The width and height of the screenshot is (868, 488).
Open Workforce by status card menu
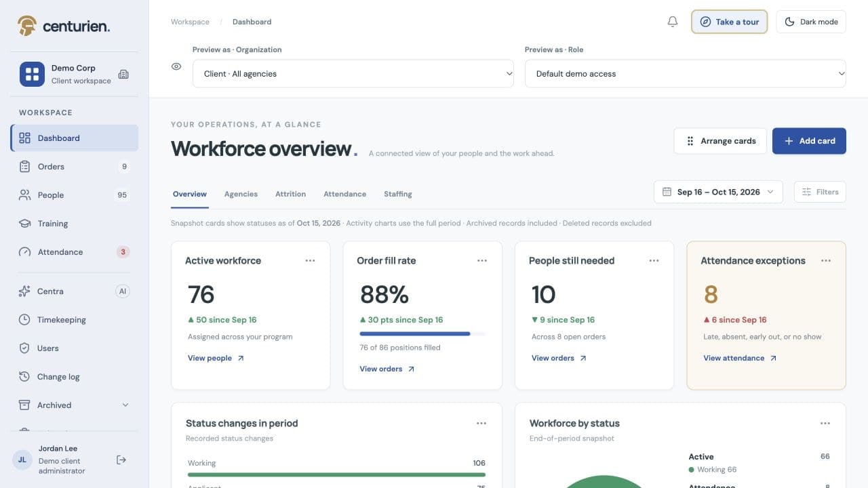tap(825, 424)
